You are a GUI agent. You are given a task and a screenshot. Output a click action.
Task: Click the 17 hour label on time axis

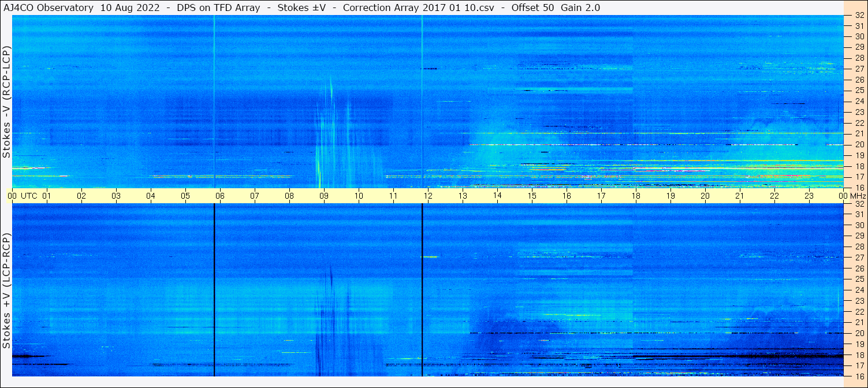click(601, 196)
